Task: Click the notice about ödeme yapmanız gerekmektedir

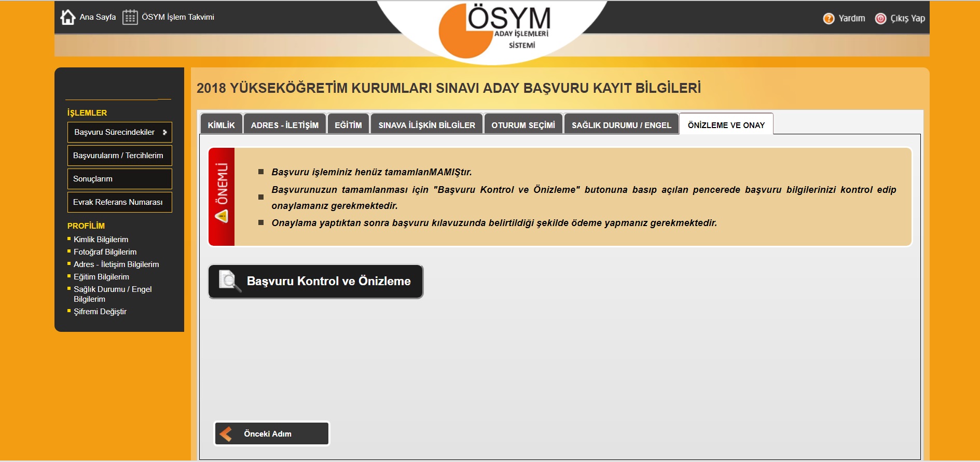Action: [494, 223]
